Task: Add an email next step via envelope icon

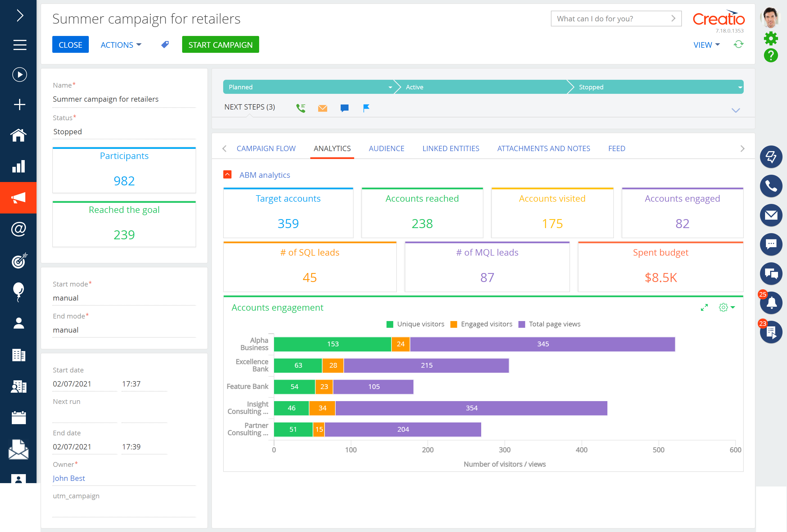Action: coord(322,108)
